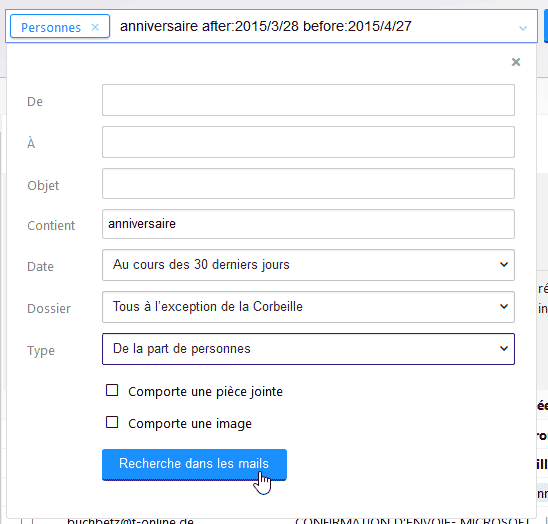This screenshot has width=548, height=524.
Task: Click the Contient field with anniversaire
Action: [308, 224]
